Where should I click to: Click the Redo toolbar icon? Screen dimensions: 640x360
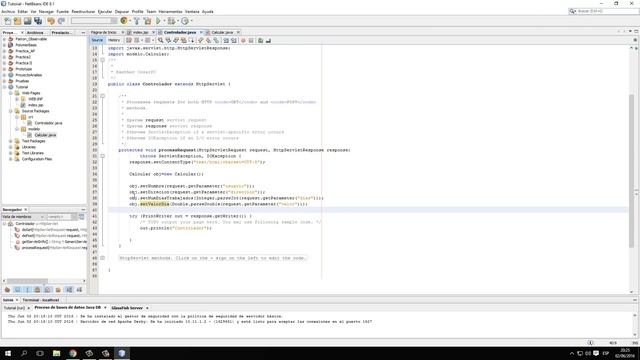click(61, 21)
